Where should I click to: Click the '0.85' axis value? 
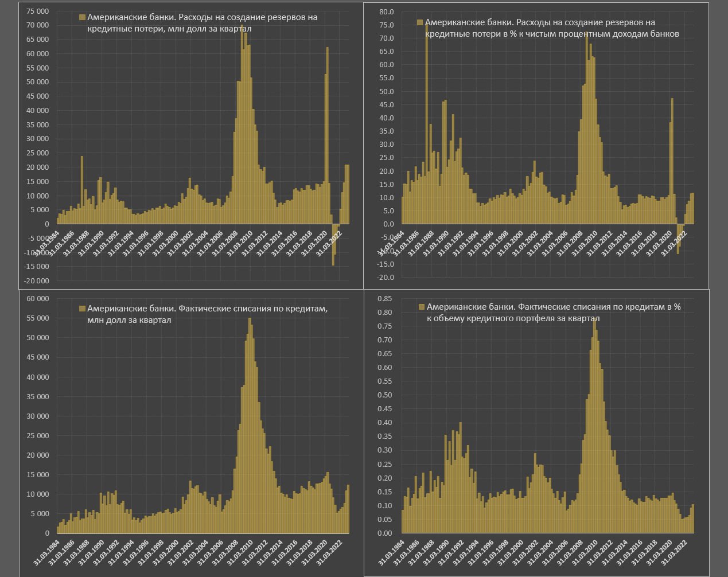384,298
